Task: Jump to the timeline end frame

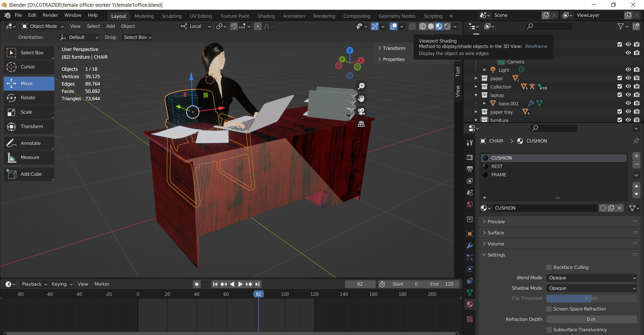Action: pyautogui.click(x=257, y=284)
